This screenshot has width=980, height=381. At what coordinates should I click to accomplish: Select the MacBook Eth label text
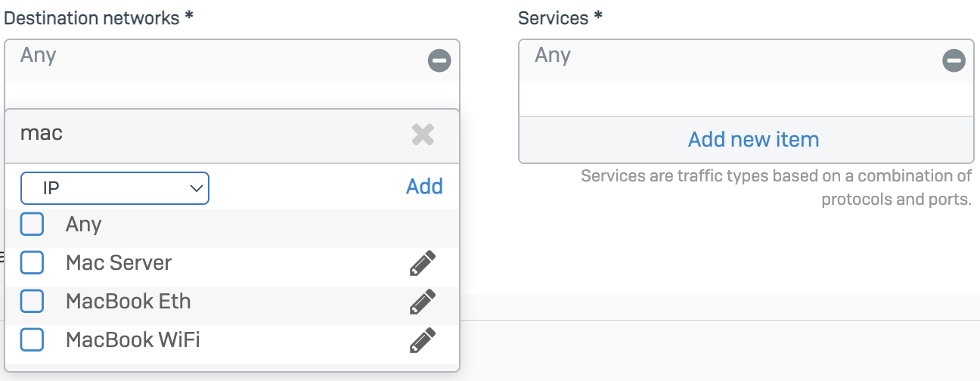(x=129, y=302)
